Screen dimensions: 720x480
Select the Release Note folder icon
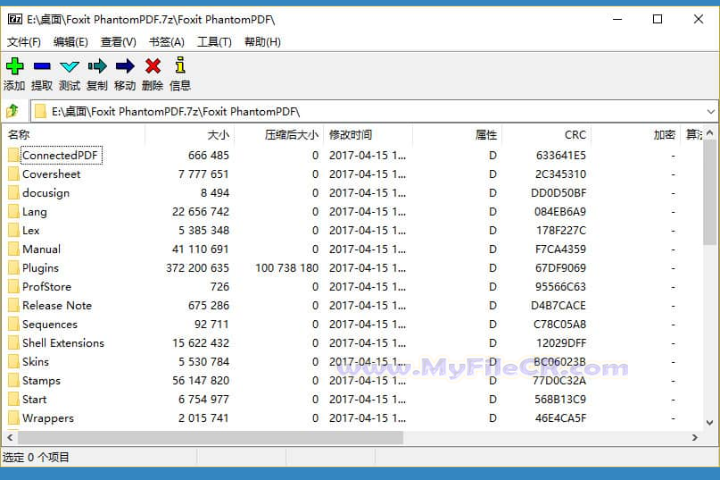(x=14, y=305)
